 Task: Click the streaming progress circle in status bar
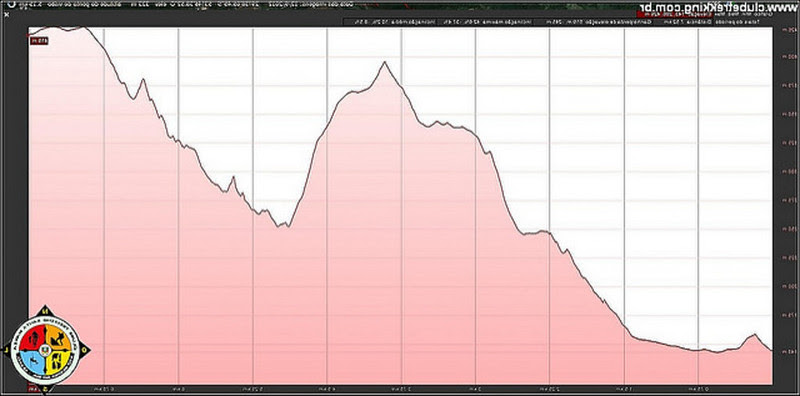(11, 4)
